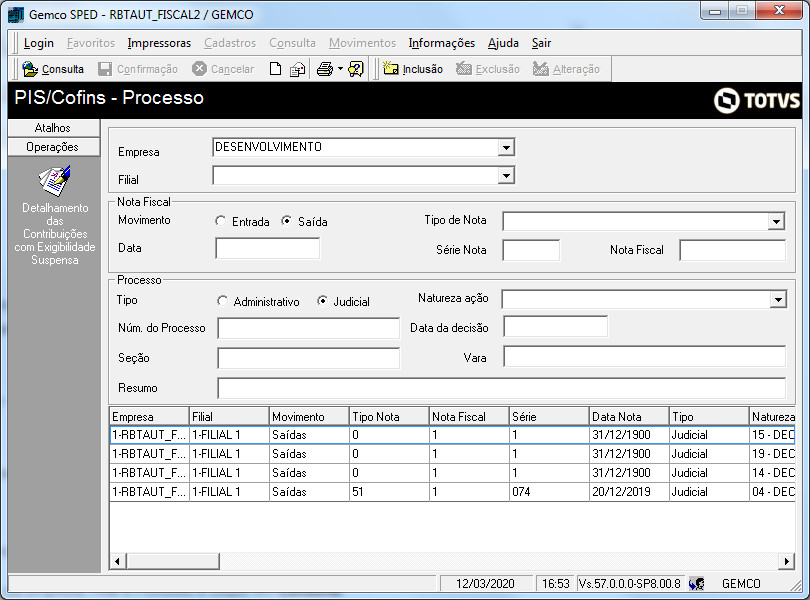
Task: Click the Filial column header
Action: (x=229, y=417)
